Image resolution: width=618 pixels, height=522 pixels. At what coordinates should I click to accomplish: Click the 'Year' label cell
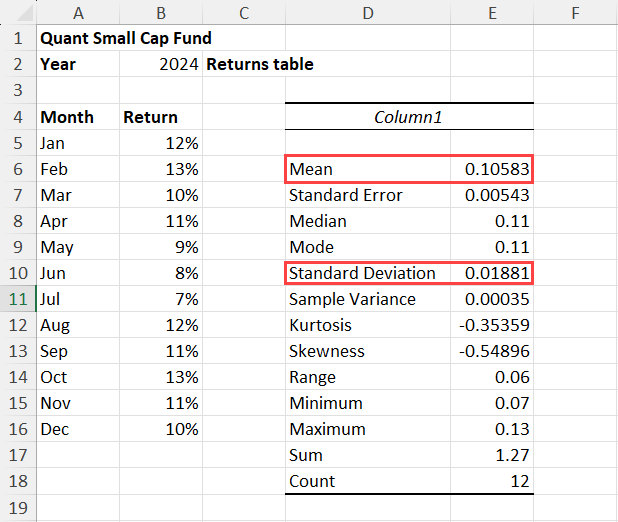pos(78,64)
